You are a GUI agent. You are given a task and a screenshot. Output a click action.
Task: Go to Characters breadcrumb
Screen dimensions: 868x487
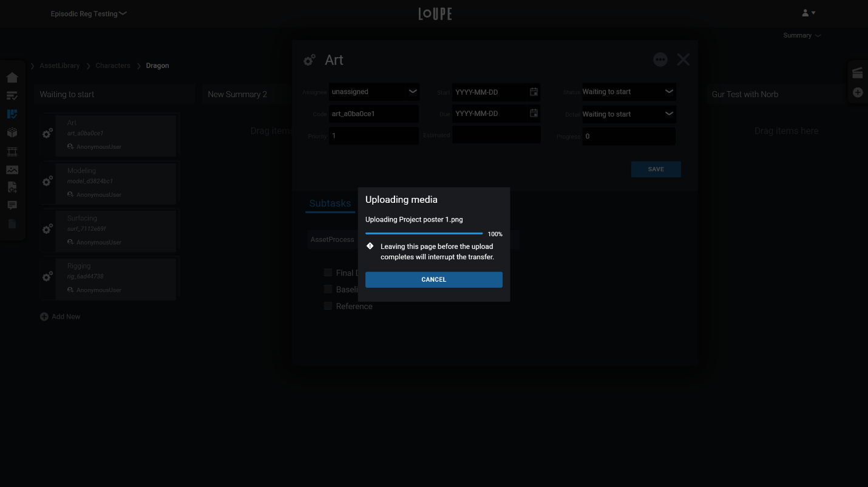click(113, 66)
